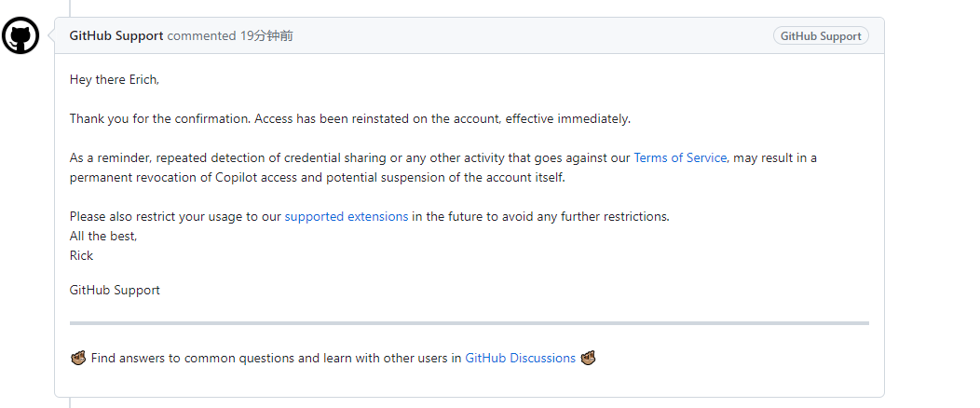
Task: Click the 'As a reminder, repeated detection' text
Action: pos(175,157)
